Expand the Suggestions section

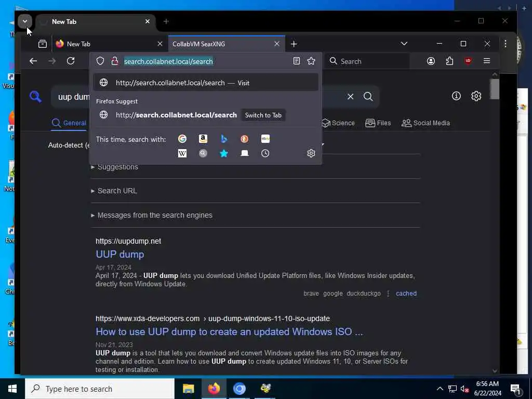115,167
